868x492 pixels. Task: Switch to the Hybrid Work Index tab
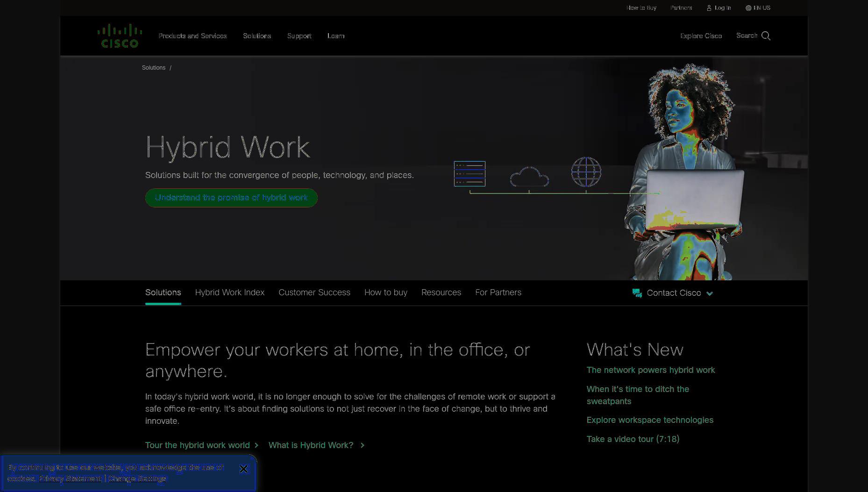tap(230, 292)
